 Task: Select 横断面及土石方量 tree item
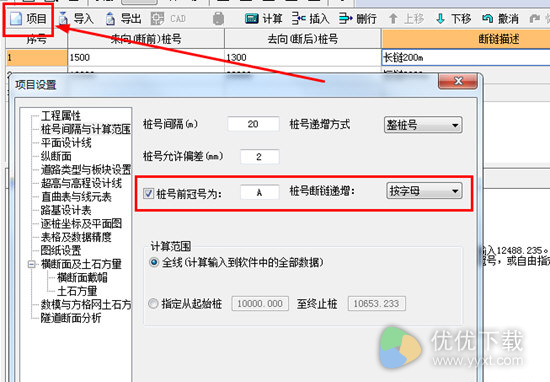pyautogui.click(x=81, y=264)
